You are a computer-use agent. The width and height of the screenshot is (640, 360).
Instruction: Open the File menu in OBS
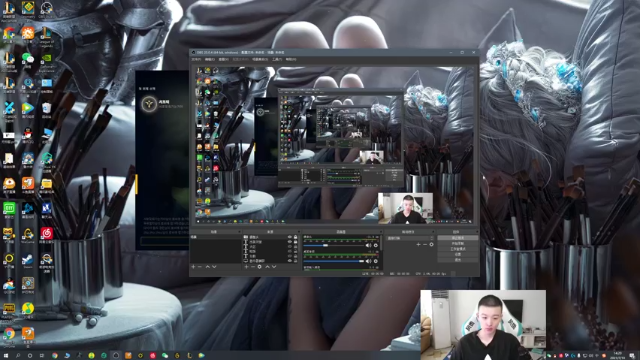pyautogui.click(x=196, y=60)
